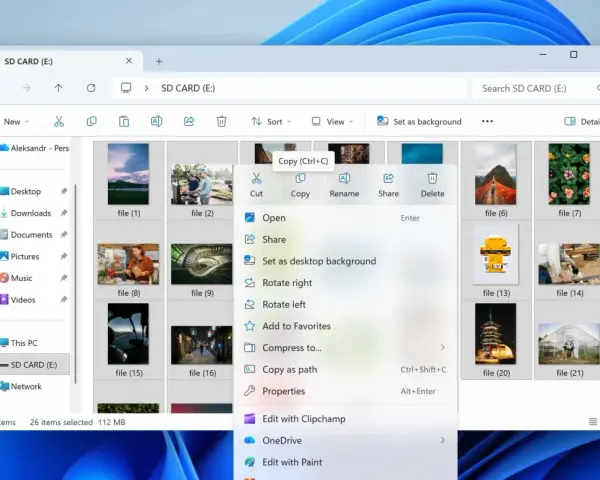This screenshot has width=600, height=480.
Task: Expand the Compress to submenu
Action: [442, 348]
